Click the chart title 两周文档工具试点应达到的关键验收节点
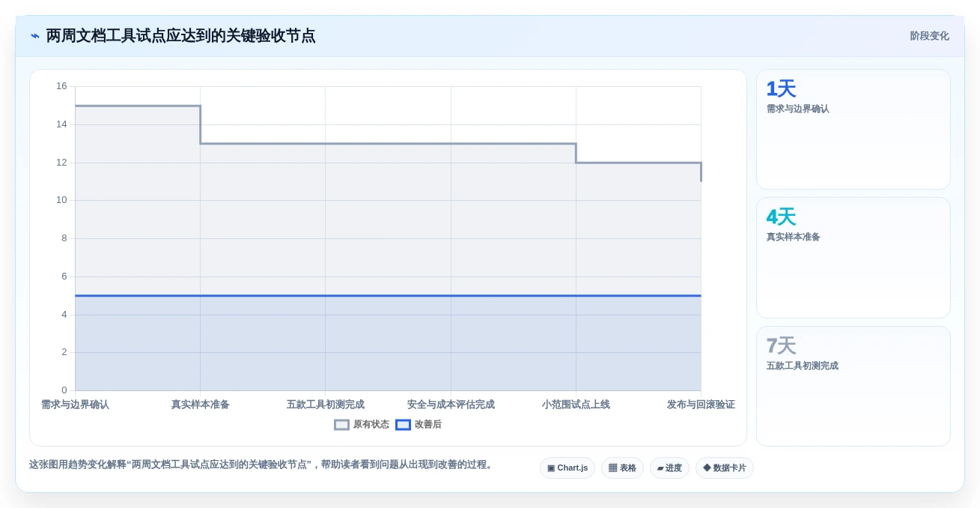 pos(180,36)
